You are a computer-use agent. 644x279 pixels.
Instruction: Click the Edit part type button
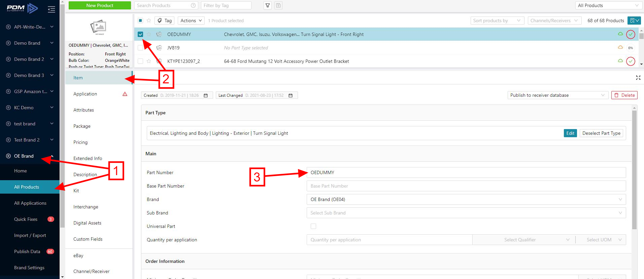point(570,133)
